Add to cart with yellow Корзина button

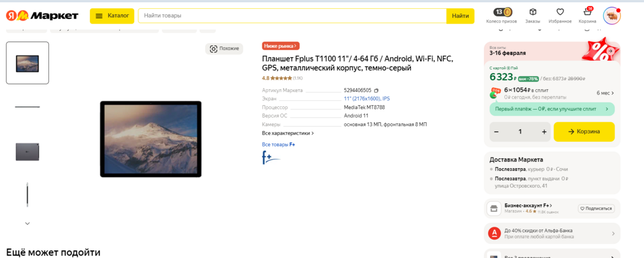click(x=584, y=132)
